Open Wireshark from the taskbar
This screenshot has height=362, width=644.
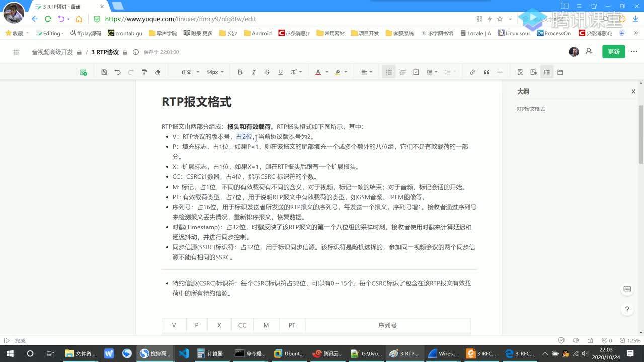click(x=442, y=353)
